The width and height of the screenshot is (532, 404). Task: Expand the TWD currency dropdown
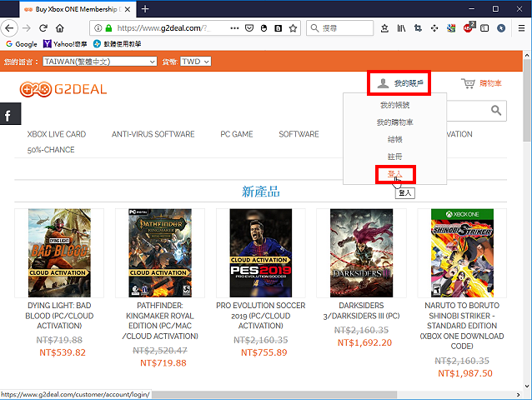[x=196, y=62]
